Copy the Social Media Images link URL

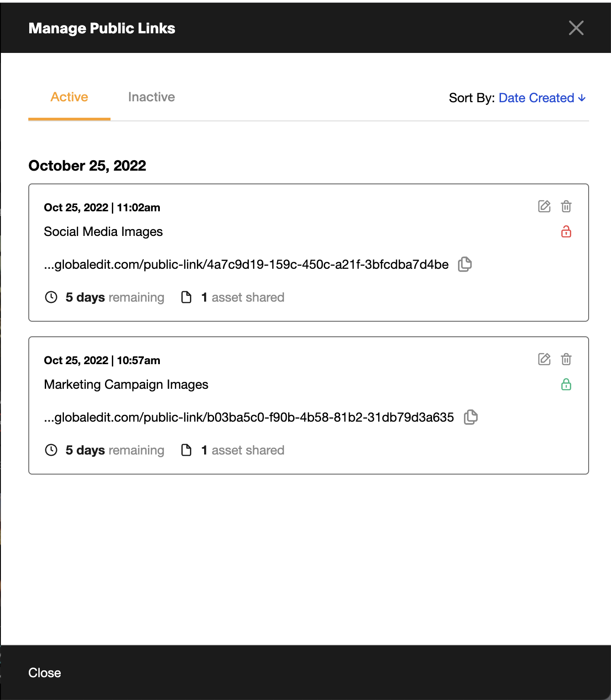pyautogui.click(x=465, y=264)
